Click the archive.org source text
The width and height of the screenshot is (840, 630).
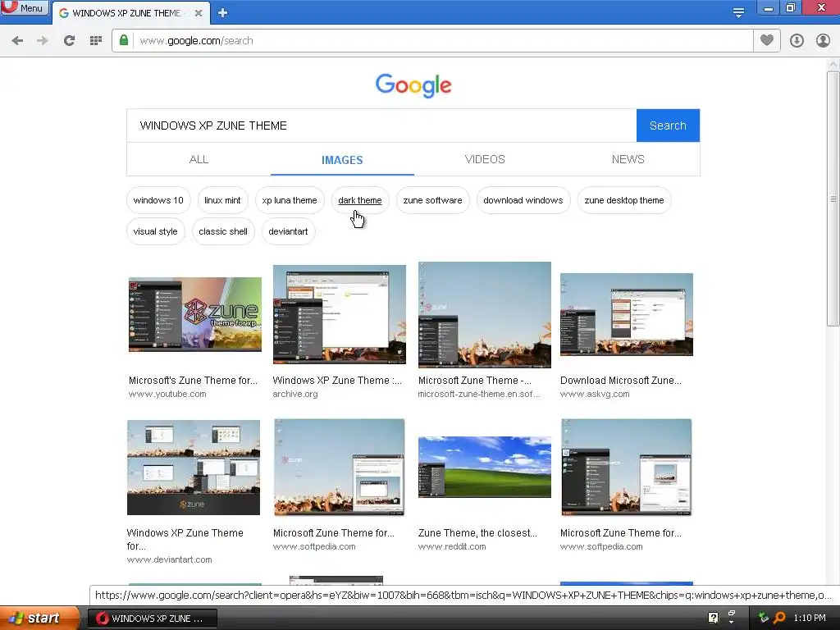[295, 394]
